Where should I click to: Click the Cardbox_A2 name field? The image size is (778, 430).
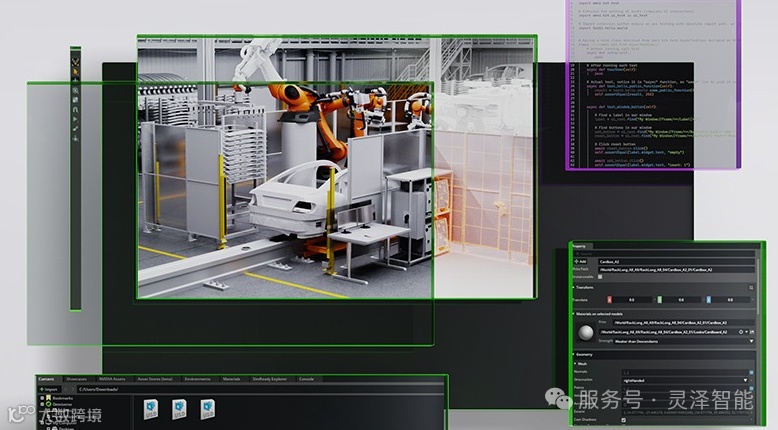click(x=676, y=261)
